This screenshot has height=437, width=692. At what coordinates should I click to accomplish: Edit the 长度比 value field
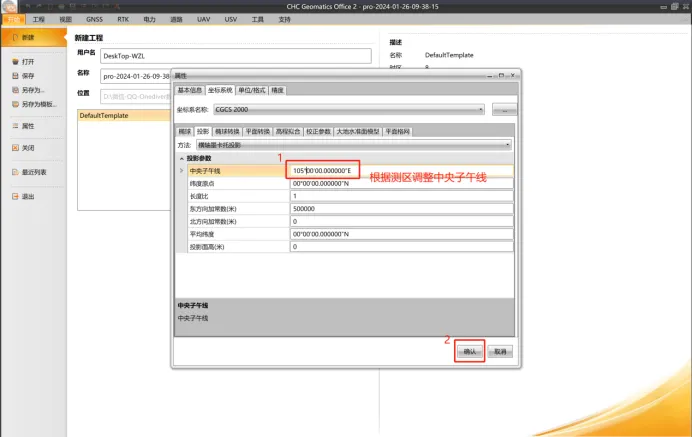(402, 196)
